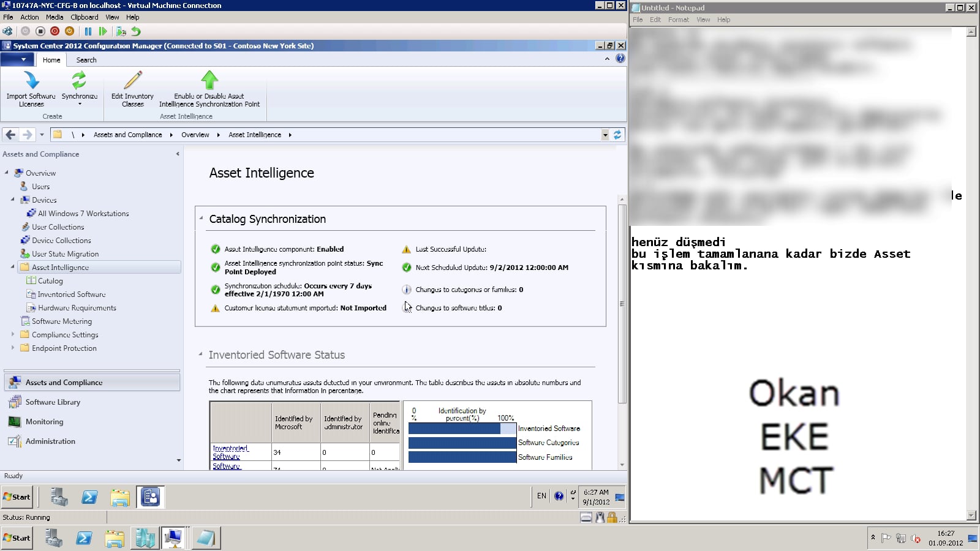Click host taskbar Start button

pyautogui.click(x=17, y=538)
